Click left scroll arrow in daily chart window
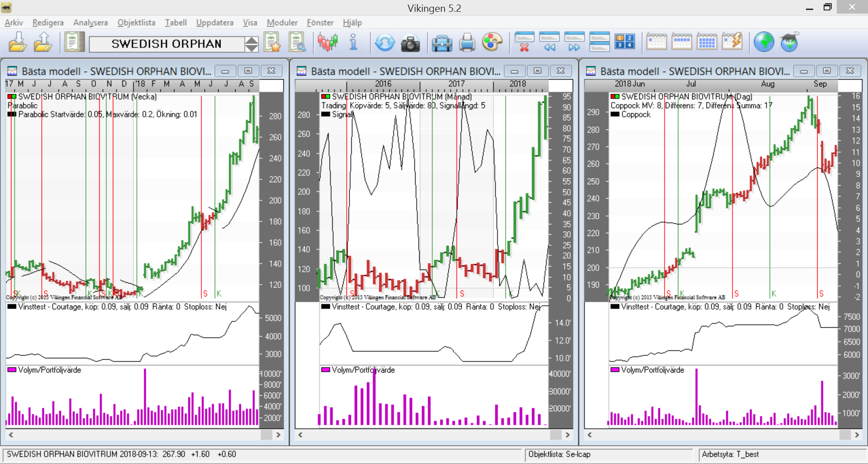The width and height of the screenshot is (868, 464). click(590, 435)
